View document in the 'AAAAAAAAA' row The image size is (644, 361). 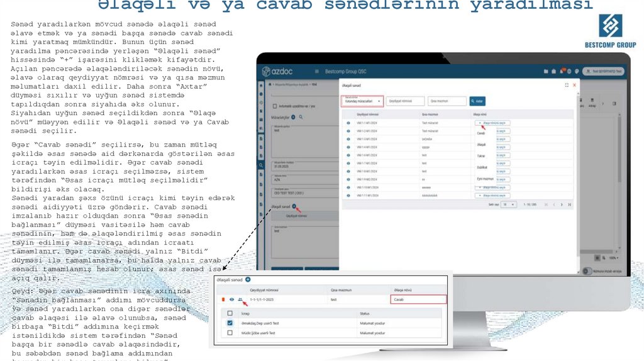[348, 196]
